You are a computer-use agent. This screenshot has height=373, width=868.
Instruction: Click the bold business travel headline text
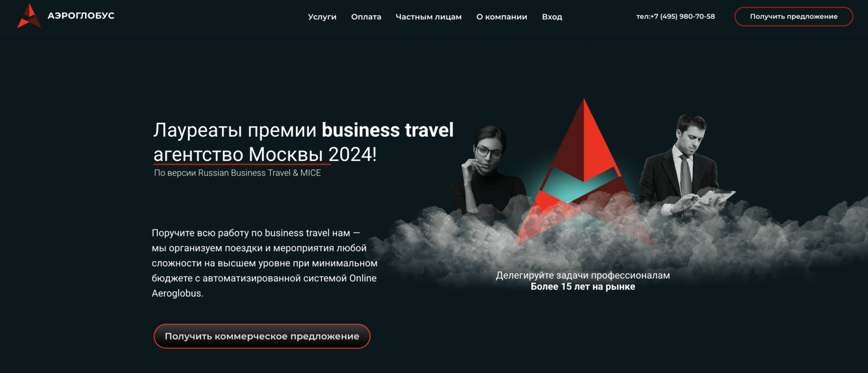point(387,130)
